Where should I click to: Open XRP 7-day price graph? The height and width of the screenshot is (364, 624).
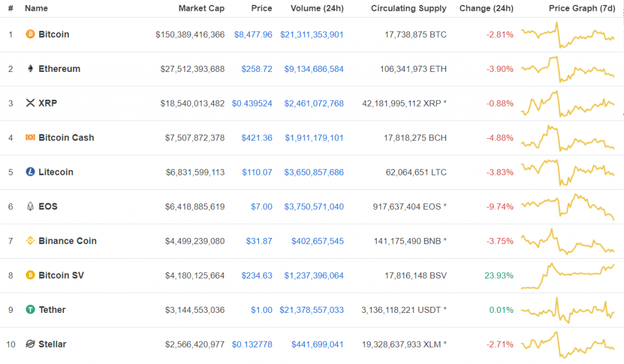click(568, 103)
